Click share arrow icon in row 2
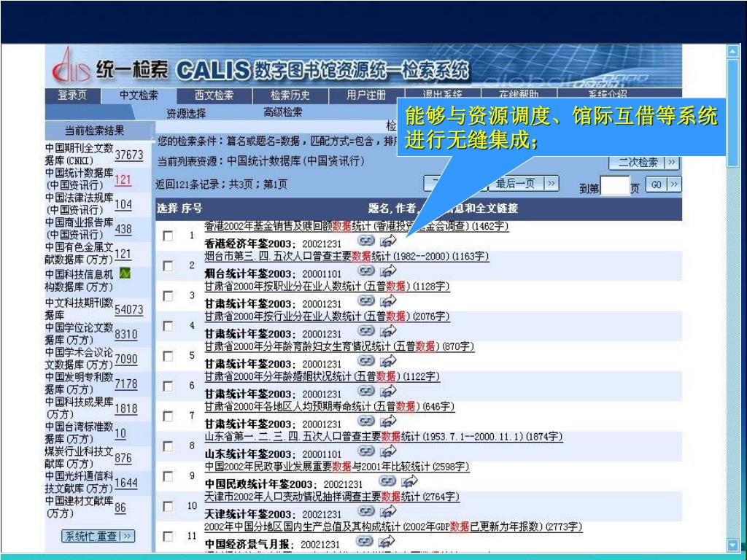The image size is (747, 560). [x=388, y=271]
